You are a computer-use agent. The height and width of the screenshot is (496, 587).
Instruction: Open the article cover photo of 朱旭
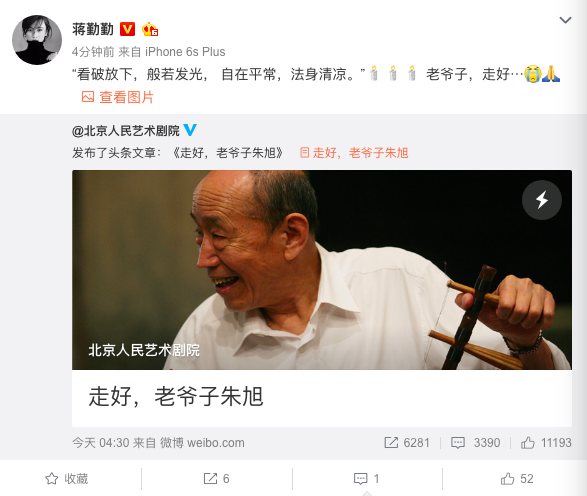click(x=322, y=270)
